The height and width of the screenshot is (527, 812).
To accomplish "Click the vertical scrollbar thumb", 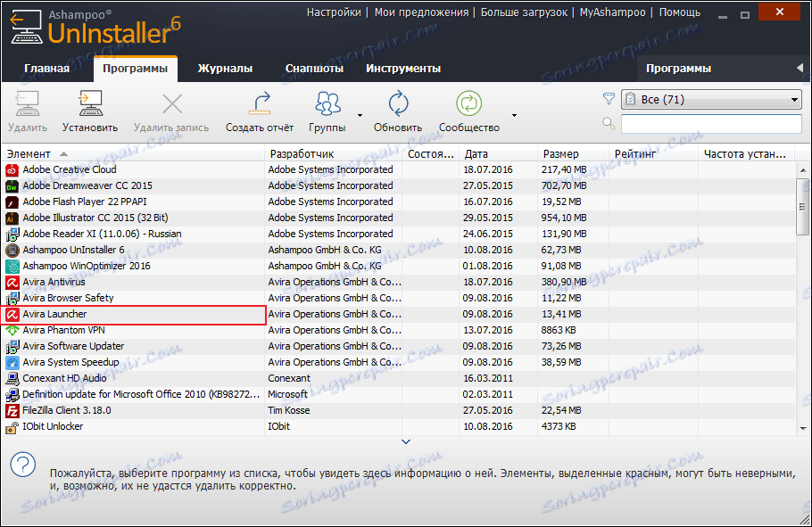I will tap(803, 207).
